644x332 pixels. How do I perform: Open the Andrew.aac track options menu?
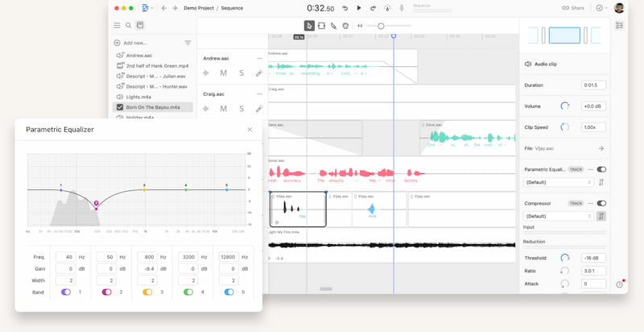(259, 58)
